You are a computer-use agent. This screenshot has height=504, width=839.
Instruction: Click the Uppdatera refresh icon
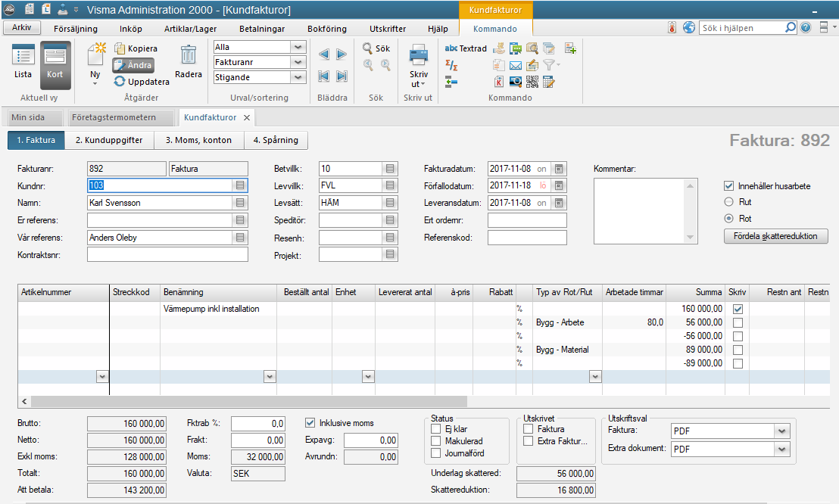(120, 82)
